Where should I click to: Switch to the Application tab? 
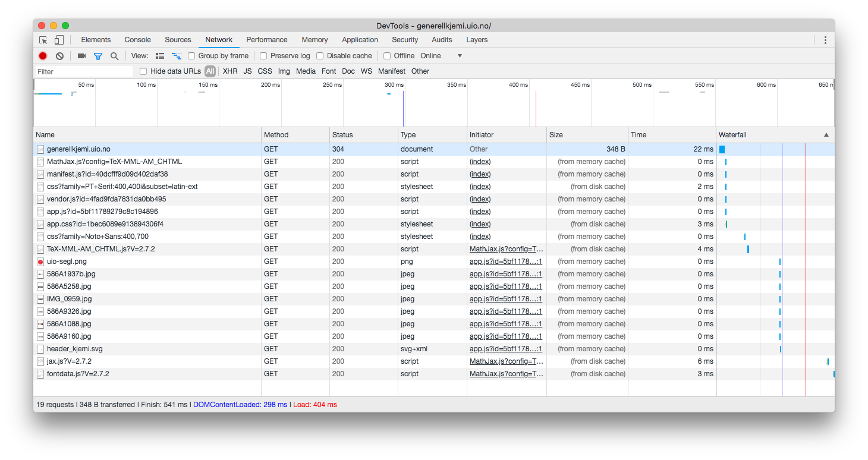pyautogui.click(x=360, y=40)
